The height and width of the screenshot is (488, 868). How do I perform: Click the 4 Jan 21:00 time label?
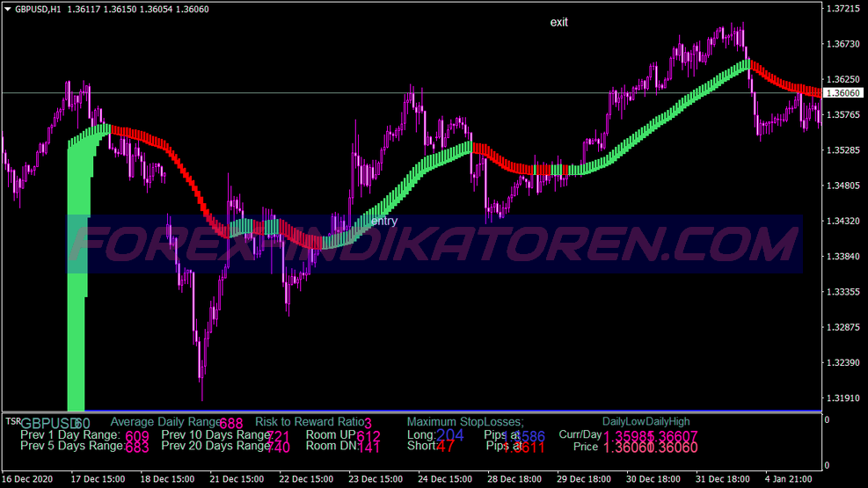click(788, 479)
